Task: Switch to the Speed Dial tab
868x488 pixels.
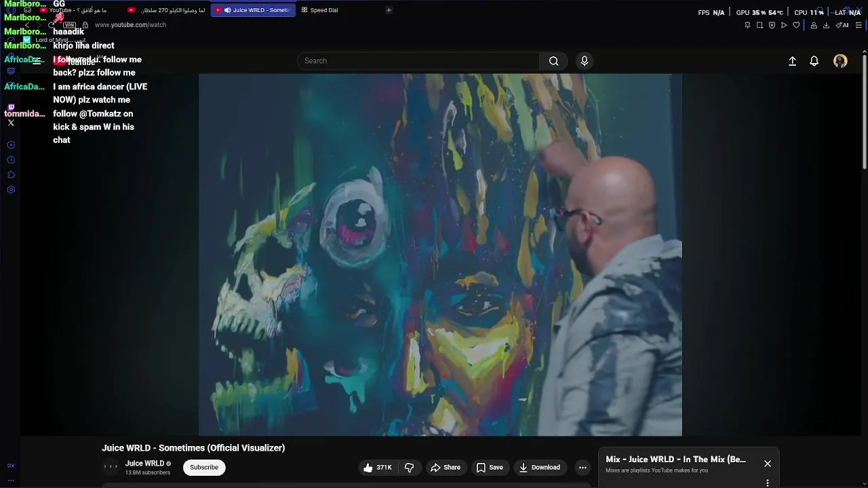Action: point(324,10)
